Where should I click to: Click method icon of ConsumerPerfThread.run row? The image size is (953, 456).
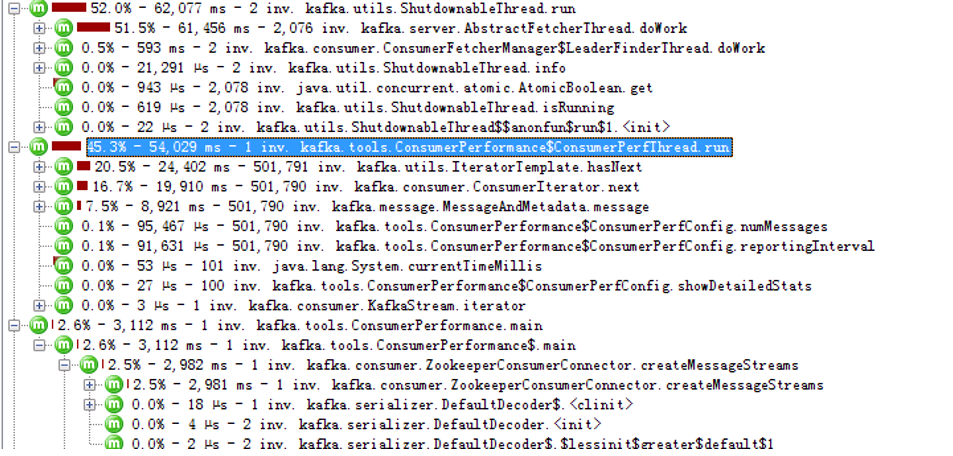click(x=38, y=147)
